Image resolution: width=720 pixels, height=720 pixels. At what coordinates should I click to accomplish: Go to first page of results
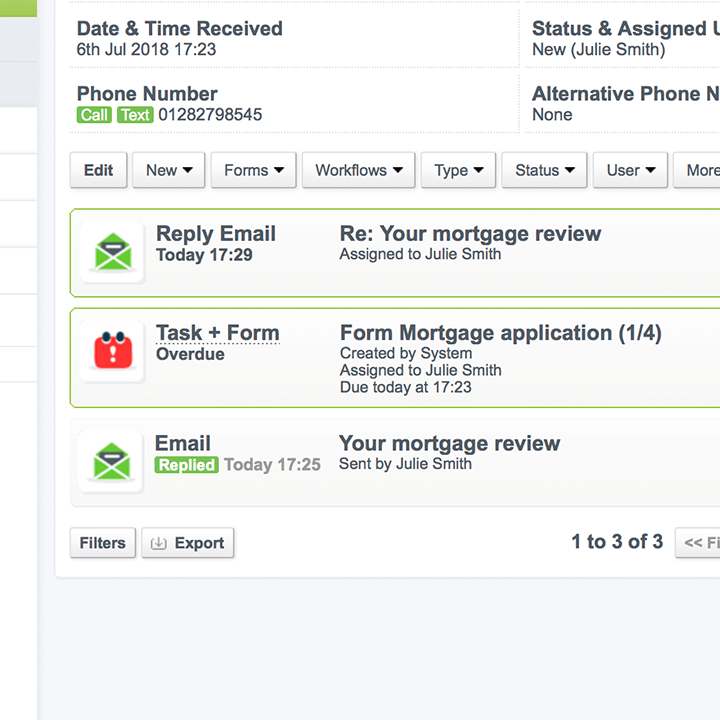699,543
